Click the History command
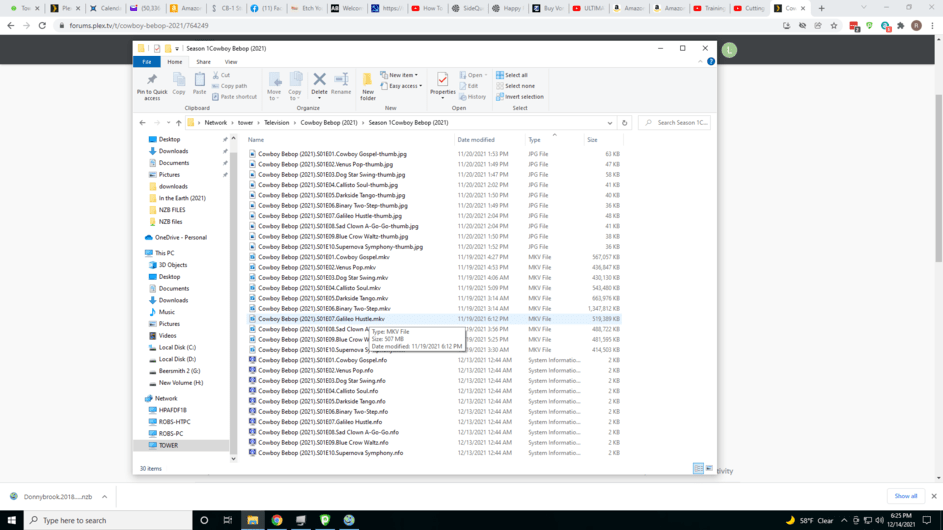 [473, 97]
